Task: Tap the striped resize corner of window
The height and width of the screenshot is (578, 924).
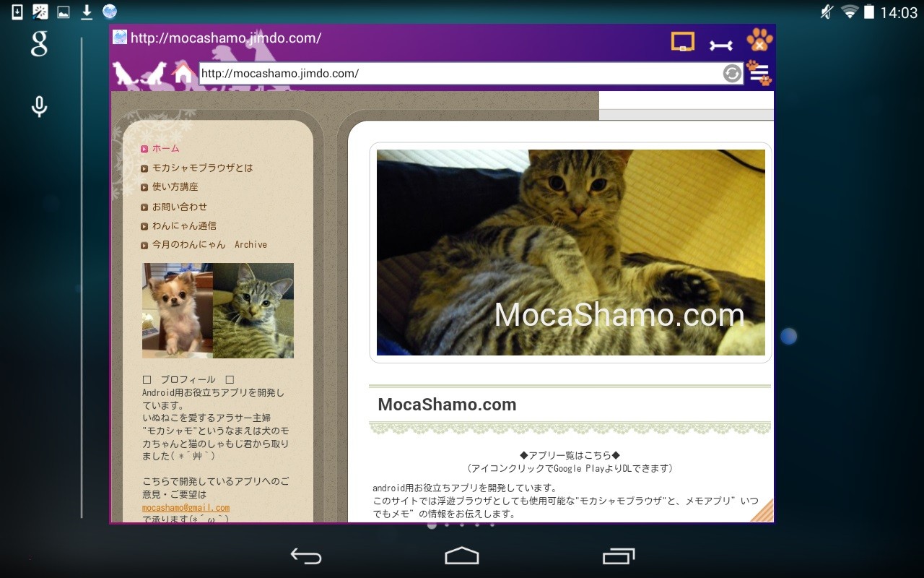Action: pyautogui.click(x=762, y=510)
